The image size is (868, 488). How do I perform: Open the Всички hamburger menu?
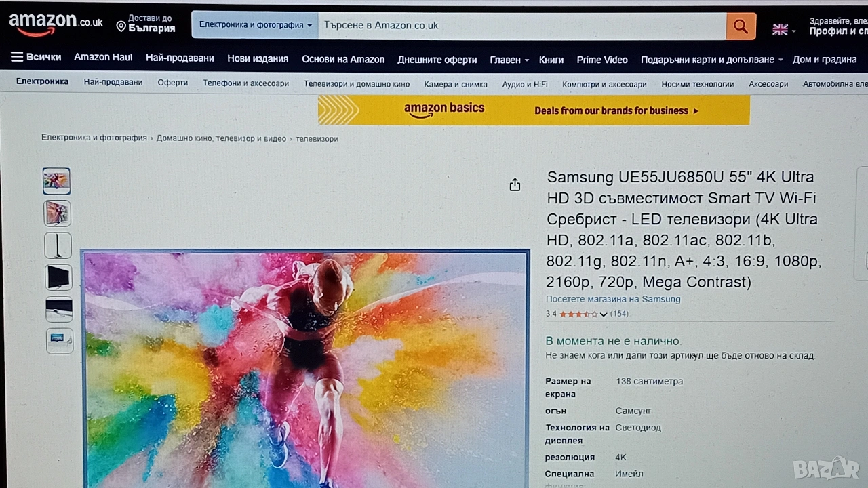[x=36, y=57]
